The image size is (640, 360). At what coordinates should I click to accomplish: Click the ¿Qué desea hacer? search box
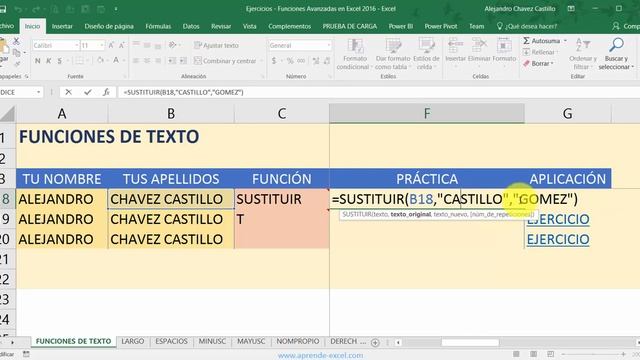(527, 26)
